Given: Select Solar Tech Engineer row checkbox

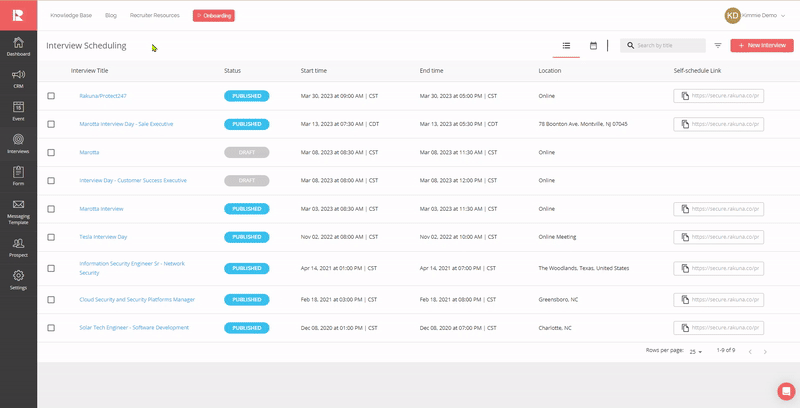Looking at the screenshot, I should pos(51,328).
